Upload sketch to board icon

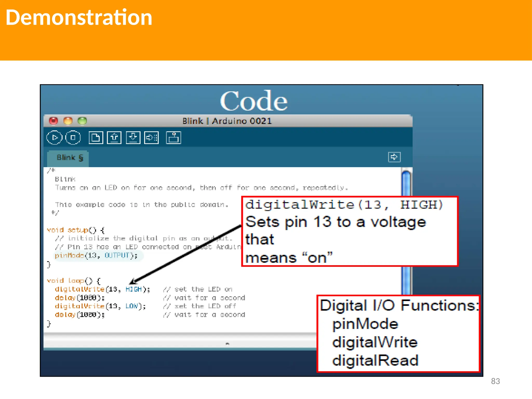click(x=151, y=137)
